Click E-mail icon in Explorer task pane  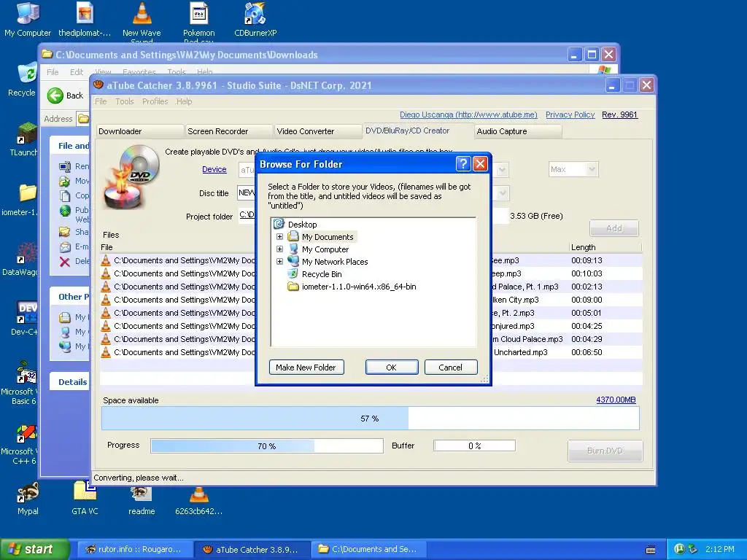65,246
